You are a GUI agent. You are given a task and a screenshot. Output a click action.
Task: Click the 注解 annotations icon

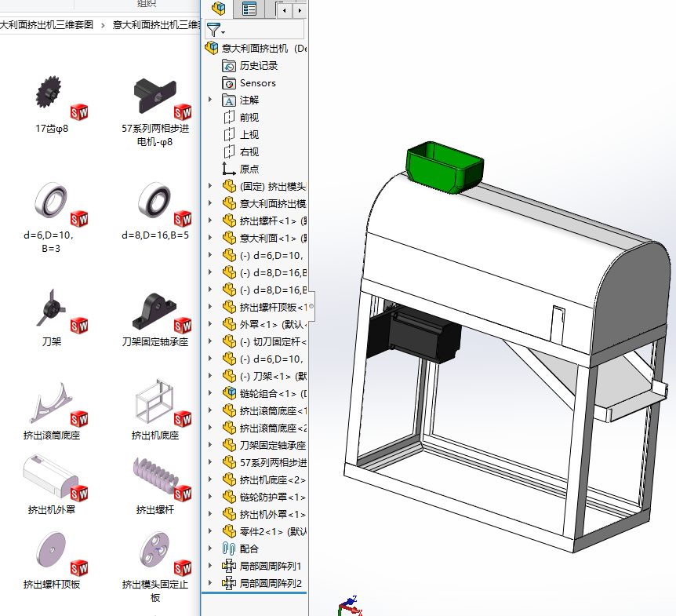[228, 100]
